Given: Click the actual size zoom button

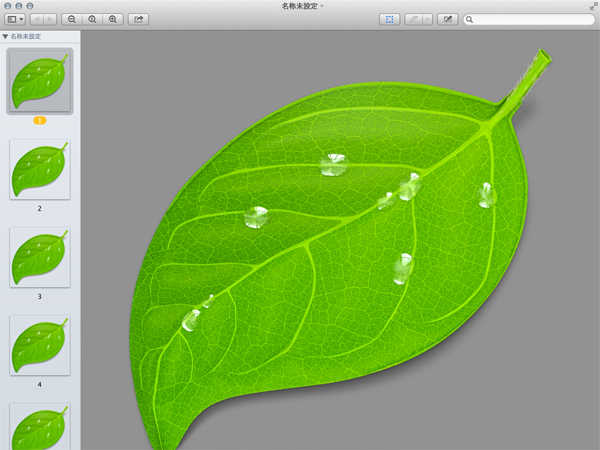Looking at the screenshot, I should tap(92, 19).
